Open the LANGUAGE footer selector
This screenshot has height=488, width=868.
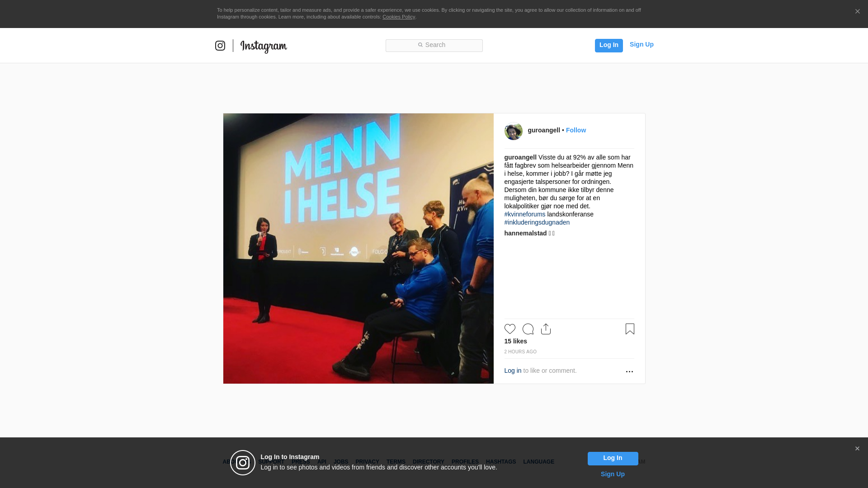pyautogui.click(x=538, y=462)
